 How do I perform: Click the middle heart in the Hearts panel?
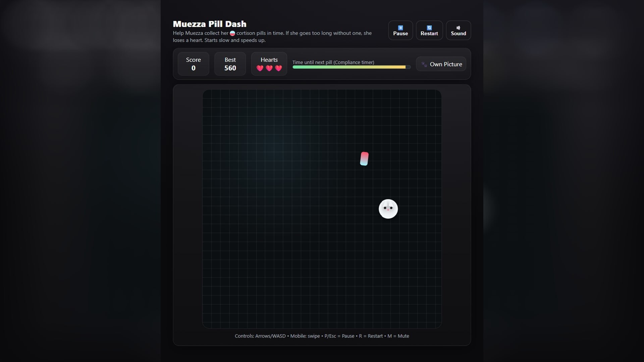[269, 68]
